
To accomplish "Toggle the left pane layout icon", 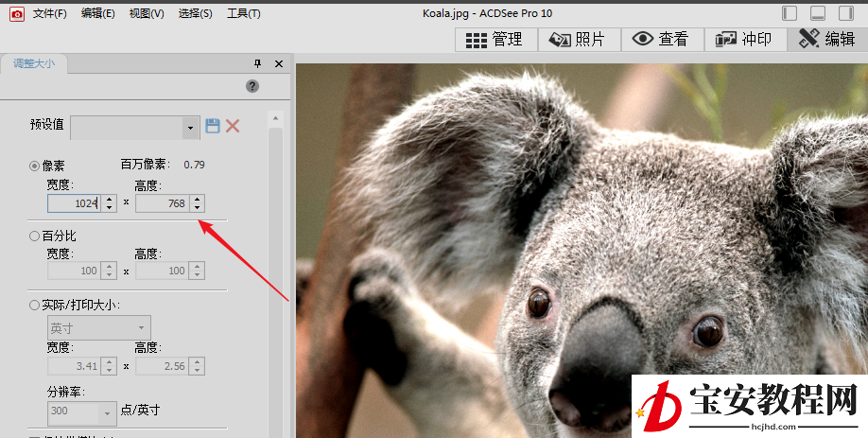I will (790, 13).
